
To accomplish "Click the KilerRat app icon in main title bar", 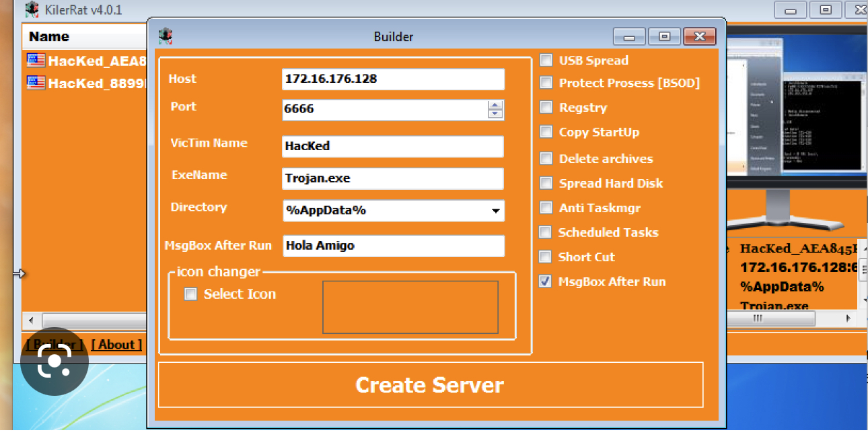I will coord(32,9).
